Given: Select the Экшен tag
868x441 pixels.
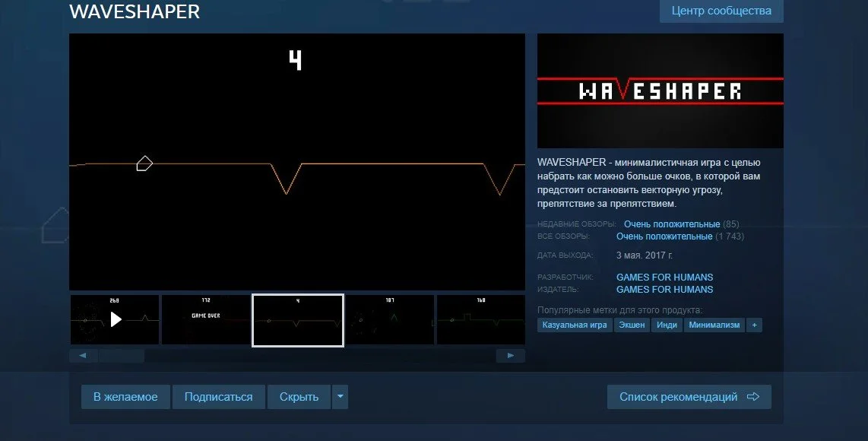Looking at the screenshot, I should (x=632, y=325).
